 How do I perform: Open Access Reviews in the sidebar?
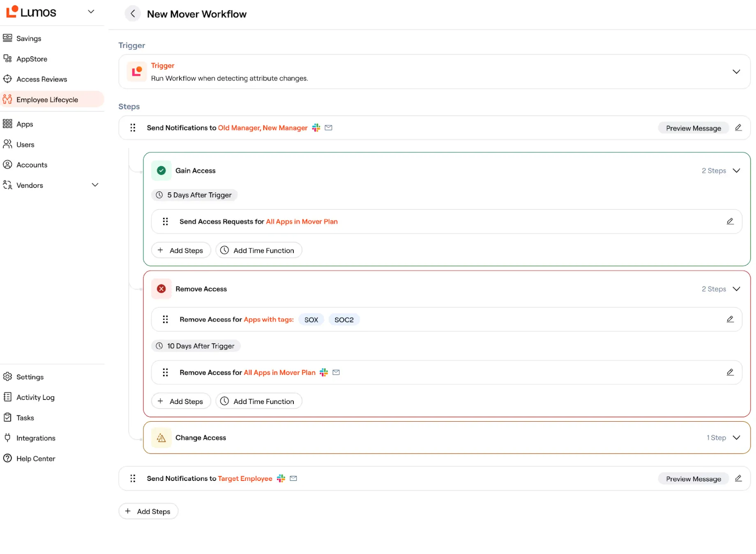tap(41, 79)
